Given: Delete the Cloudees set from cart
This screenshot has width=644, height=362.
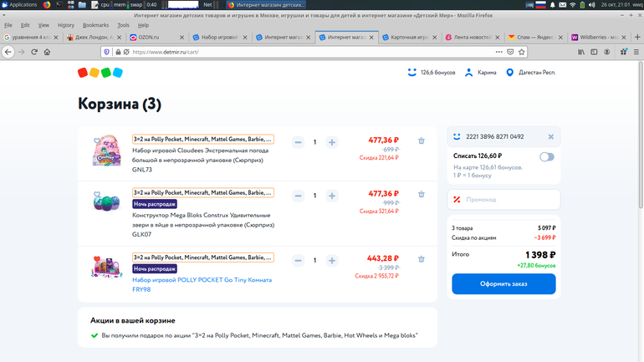Looking at the screenshot, I should click(x=422, y=142).
